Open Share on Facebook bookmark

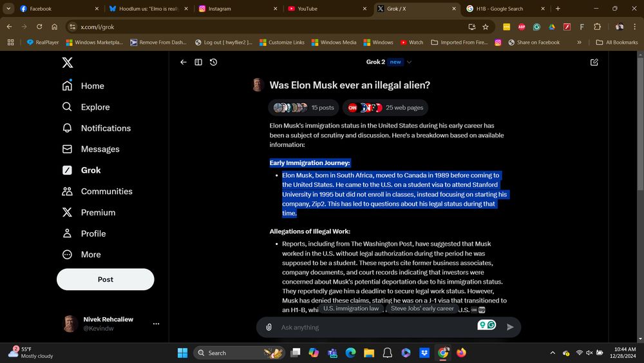[534, 43]
